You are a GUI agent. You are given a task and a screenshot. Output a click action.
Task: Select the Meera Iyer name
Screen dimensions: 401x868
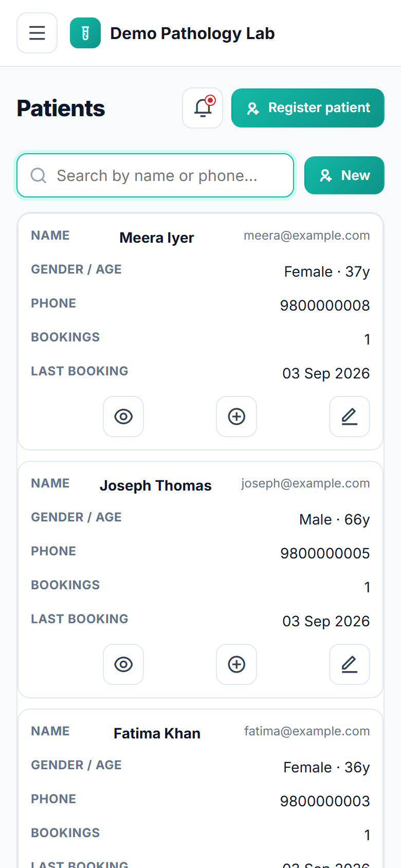click(157, 238)
